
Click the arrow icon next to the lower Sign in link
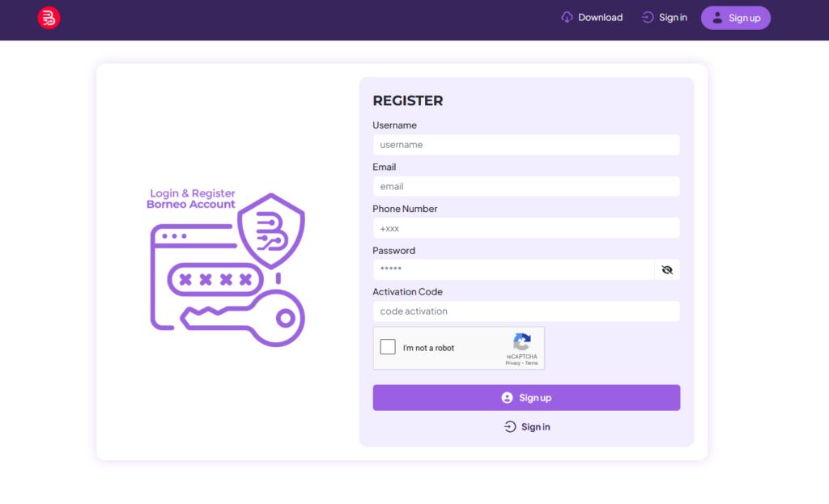click(510, 426)
